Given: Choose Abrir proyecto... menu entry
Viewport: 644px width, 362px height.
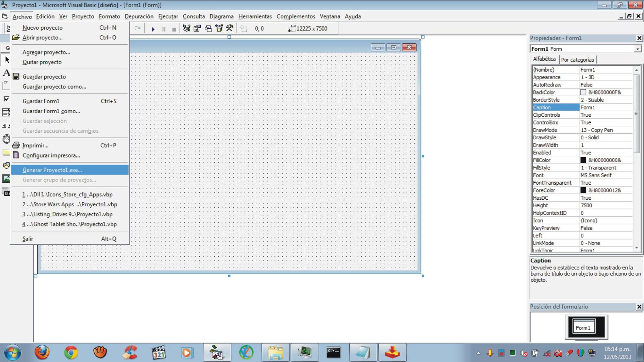Looking at the screenshot, I should click(69, 37).
